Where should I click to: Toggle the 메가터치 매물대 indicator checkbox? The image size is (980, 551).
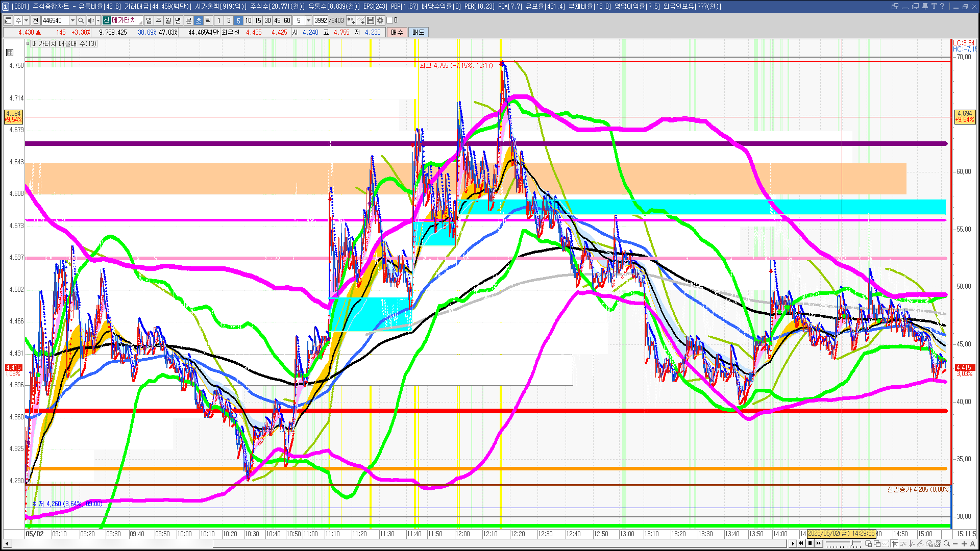point(28,44)
